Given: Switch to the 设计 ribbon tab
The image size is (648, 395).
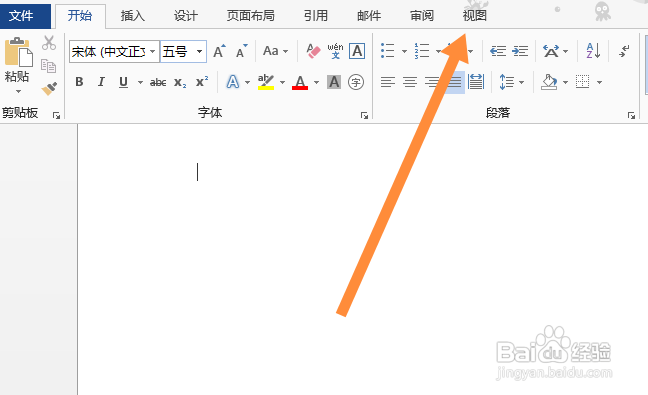Looking at the screenshot, I should [x=186, y=16].
